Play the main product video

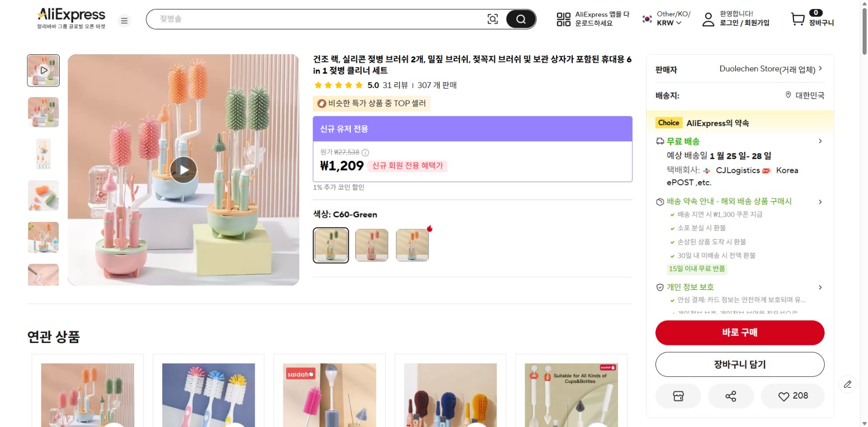click(x=184, y=170)
